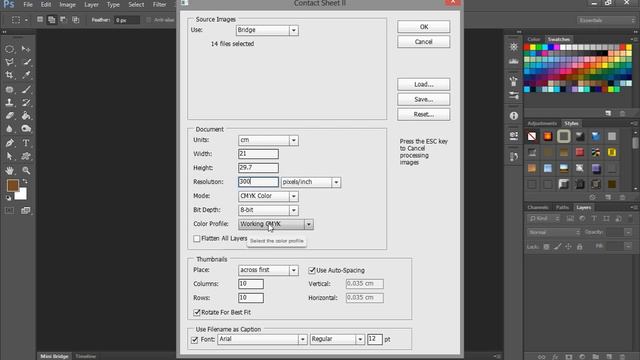This screenshot has width=640, height=360.
Task: Pick the red swatch in Swatches panel
Action: [527, 47]
